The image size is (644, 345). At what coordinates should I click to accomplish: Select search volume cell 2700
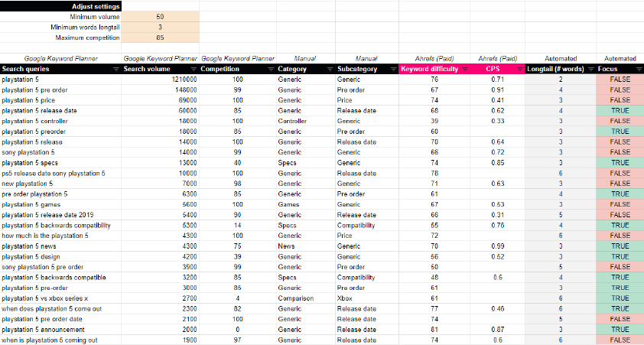click(160, 298)
